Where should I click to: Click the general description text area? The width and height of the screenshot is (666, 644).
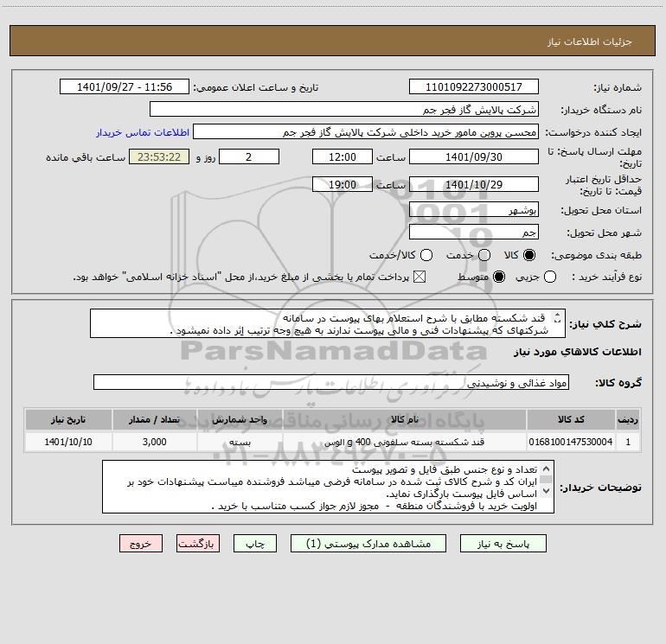[x=328, y=324]
